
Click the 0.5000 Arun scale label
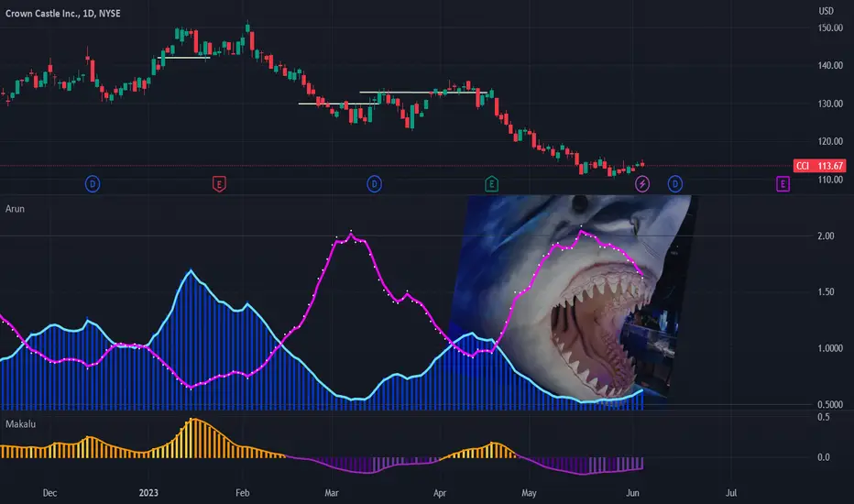click(830, 404)
